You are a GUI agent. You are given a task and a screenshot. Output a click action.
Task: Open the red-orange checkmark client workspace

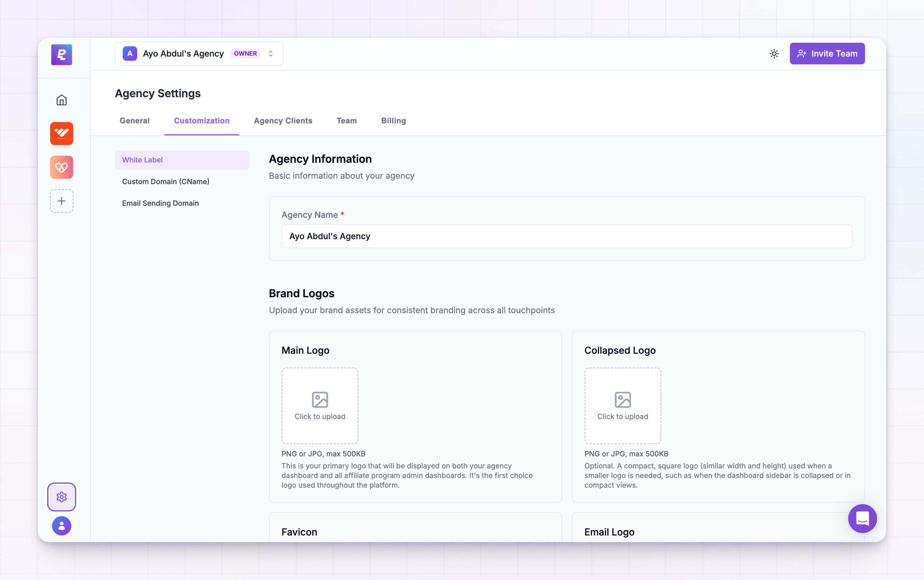pyautogui.click(x=61, y=134)
